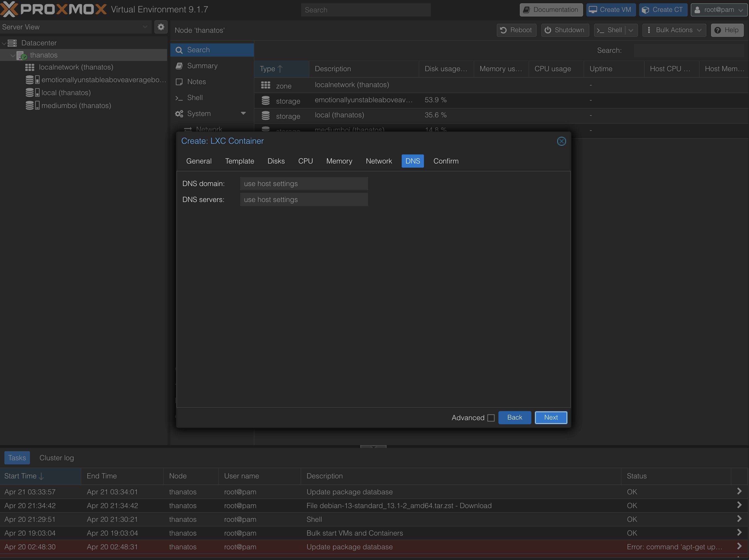Collapse the System menu section
Image resolution: width=749 pixels, height=560 pixels.
243,113
